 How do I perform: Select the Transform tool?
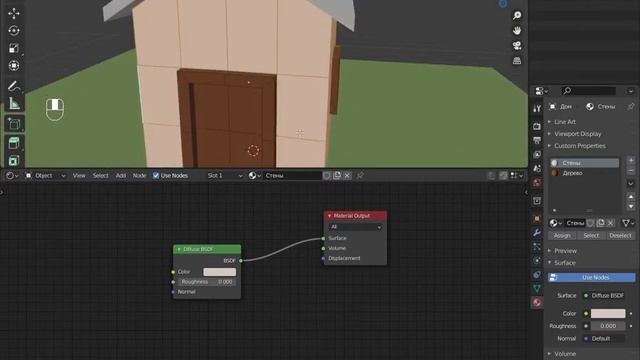[x=14, y=65]
